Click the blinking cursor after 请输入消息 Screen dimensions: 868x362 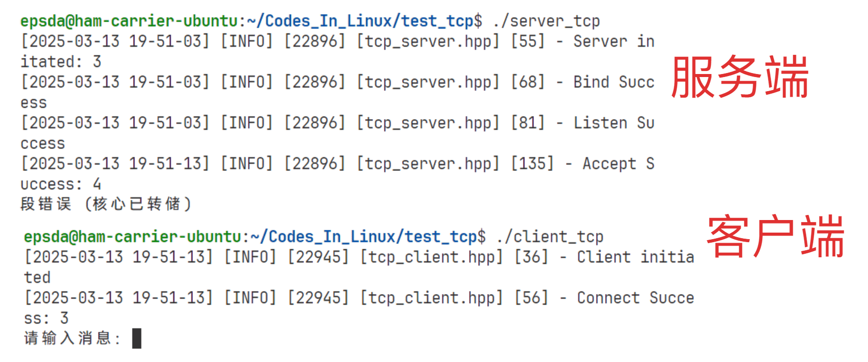[137, 338]
